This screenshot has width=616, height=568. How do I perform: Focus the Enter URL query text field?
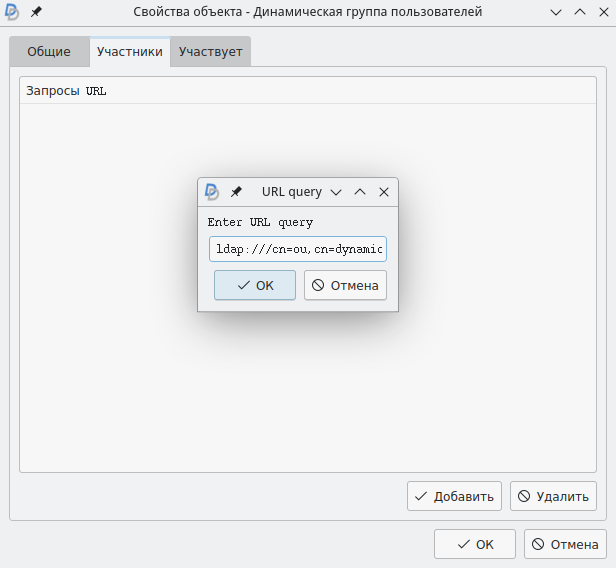(298, 249)
